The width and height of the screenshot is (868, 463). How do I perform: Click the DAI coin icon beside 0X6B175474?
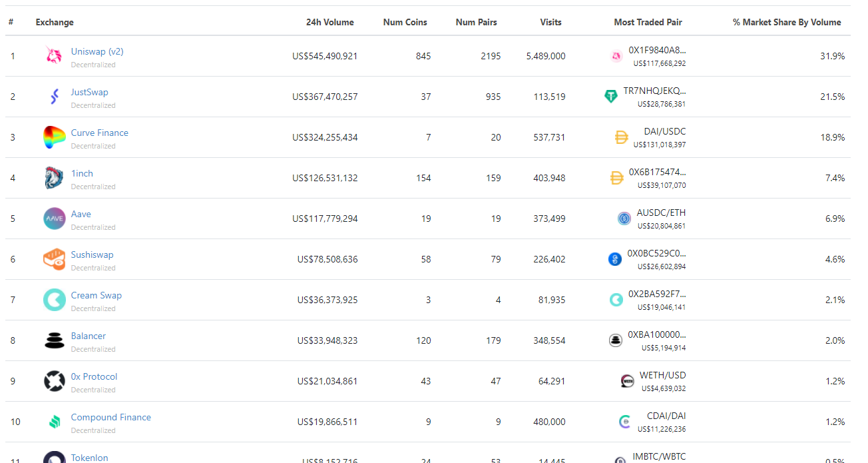coord(617,178)
